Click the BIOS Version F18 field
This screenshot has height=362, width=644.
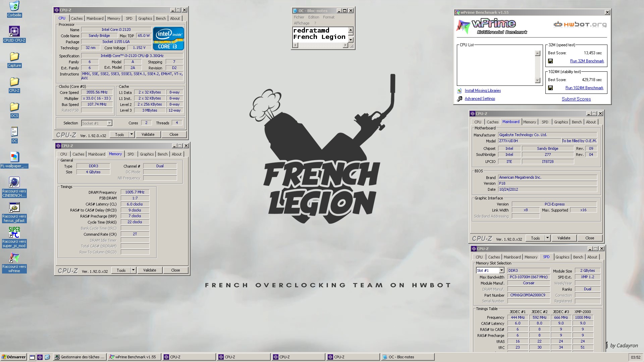pyautogui.click(x=547, y=184)
